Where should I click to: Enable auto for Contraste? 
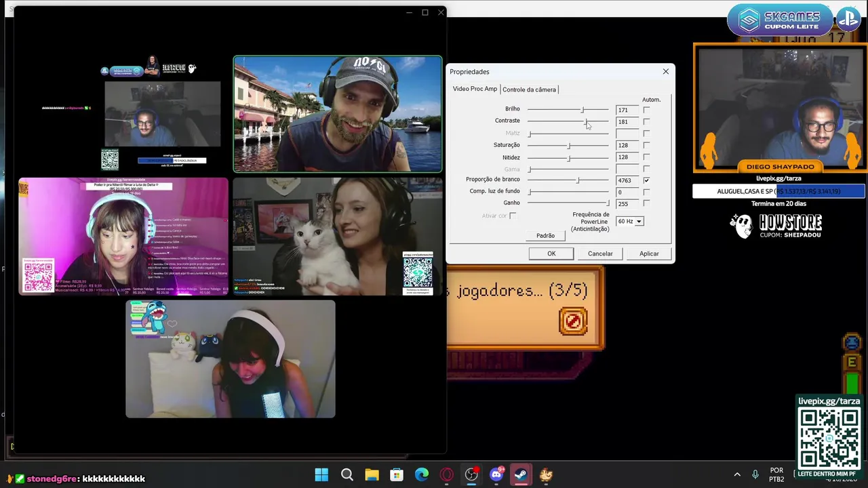[646, 121]
